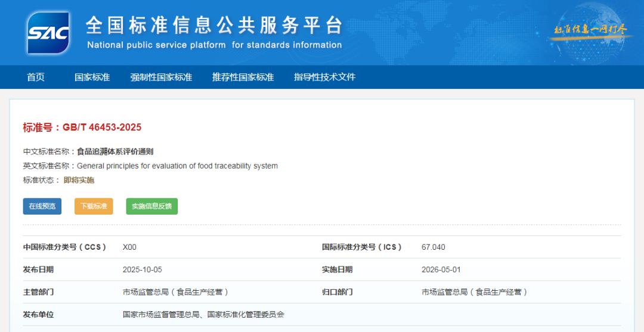Click the 全国标准信息公共服务平台 site title
The height and width of the screenshot is (332, 644).
click(x=214, y=25)
